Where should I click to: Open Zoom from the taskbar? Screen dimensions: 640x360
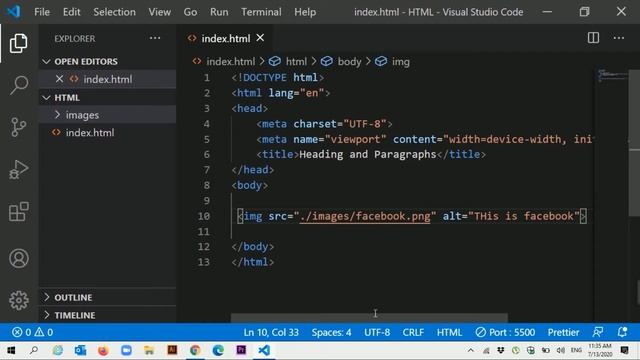point(126,350)
